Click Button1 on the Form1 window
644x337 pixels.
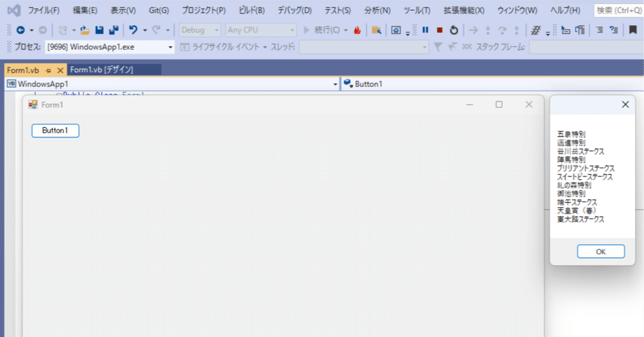point(55,130)
